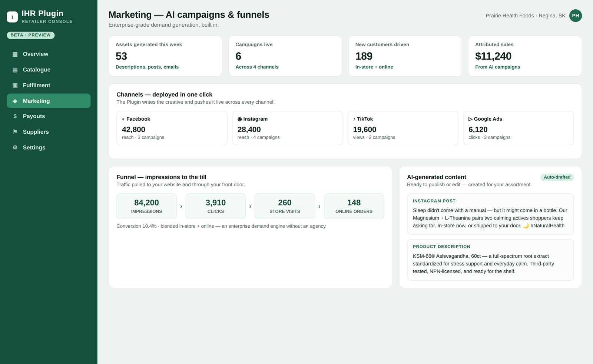Click the Overview grid icon in sidebar

(15, 54)
